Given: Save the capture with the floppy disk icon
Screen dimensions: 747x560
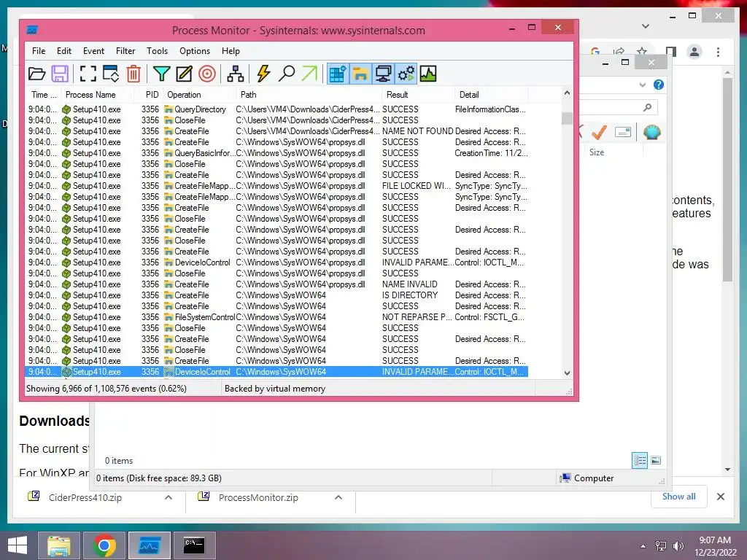Looking at the screenshot, I should tap(60, 74).
